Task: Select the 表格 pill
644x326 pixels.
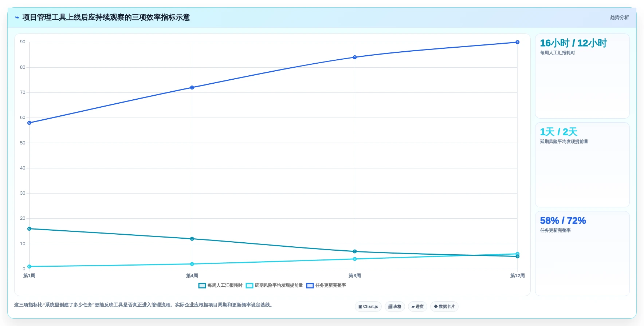Action: (395, 307)
